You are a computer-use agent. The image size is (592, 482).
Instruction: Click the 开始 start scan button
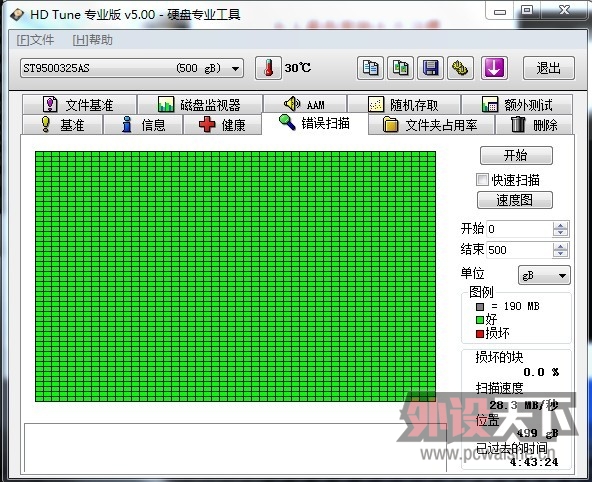[x=516, y=155]
